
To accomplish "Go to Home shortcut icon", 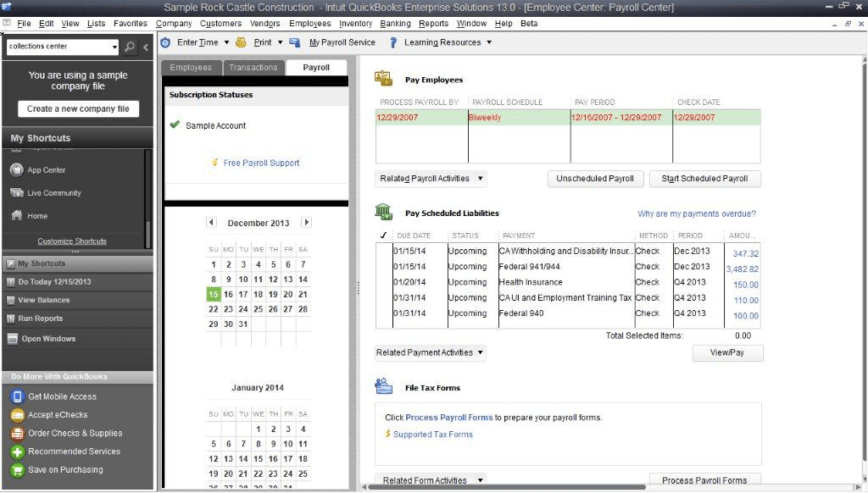I will 17,216.
